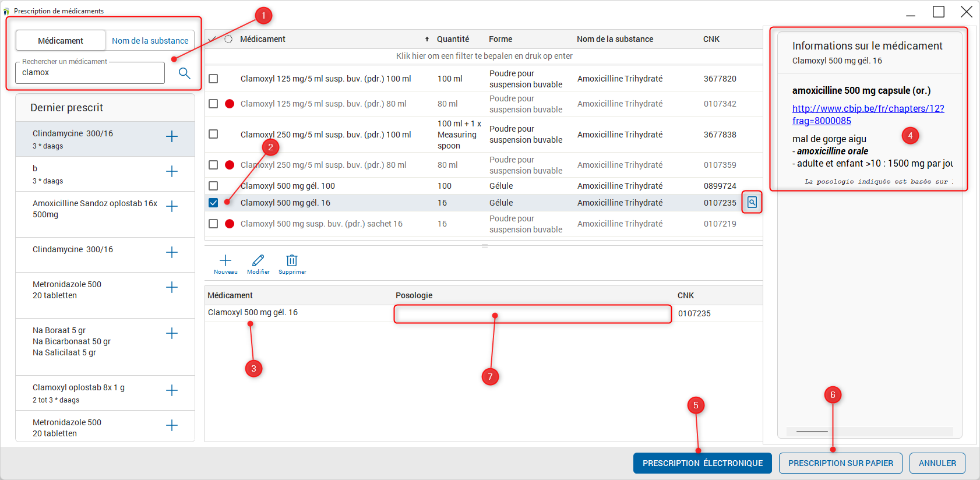Click CNK value 0107235 in lower table
Image resolution: width=980 pixels, height=480 pixels.
695,313
